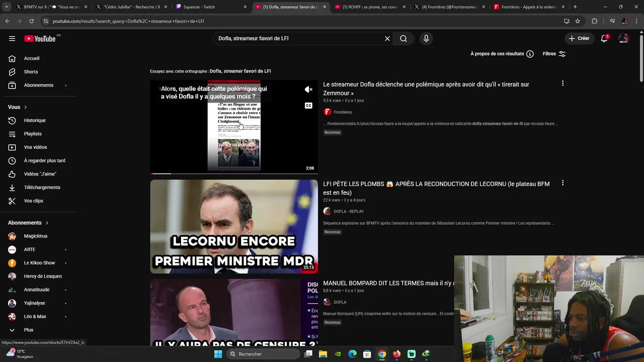Reload the page in Chrome
The image size is (644, 362).
[31, 21]
